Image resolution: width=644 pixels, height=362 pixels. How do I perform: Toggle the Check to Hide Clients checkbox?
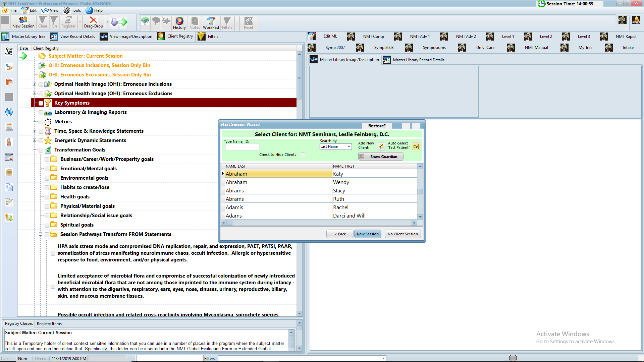tap(303, 155)
